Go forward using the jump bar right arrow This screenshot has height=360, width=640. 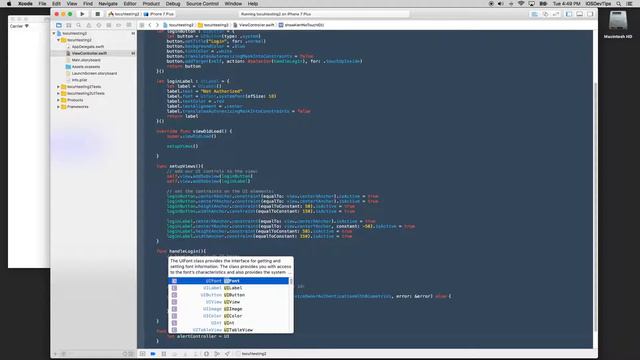click(157, 25)
